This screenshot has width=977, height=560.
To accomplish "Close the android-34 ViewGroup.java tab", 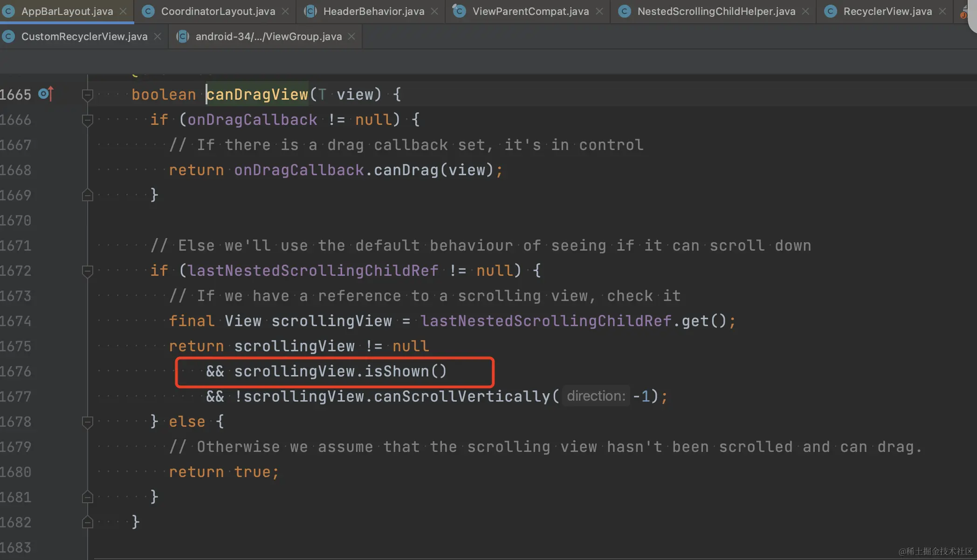I will click(351, 36).
